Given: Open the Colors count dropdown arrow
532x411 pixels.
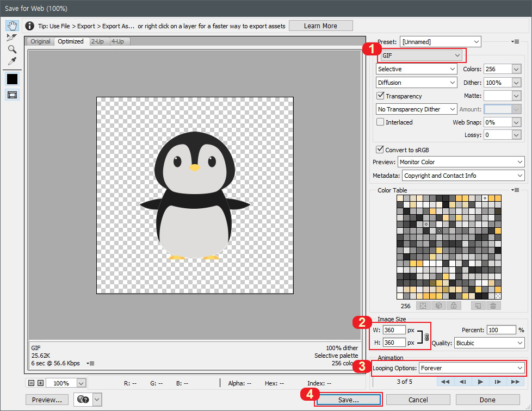Looking at the screenshot, I should (516, 69).
